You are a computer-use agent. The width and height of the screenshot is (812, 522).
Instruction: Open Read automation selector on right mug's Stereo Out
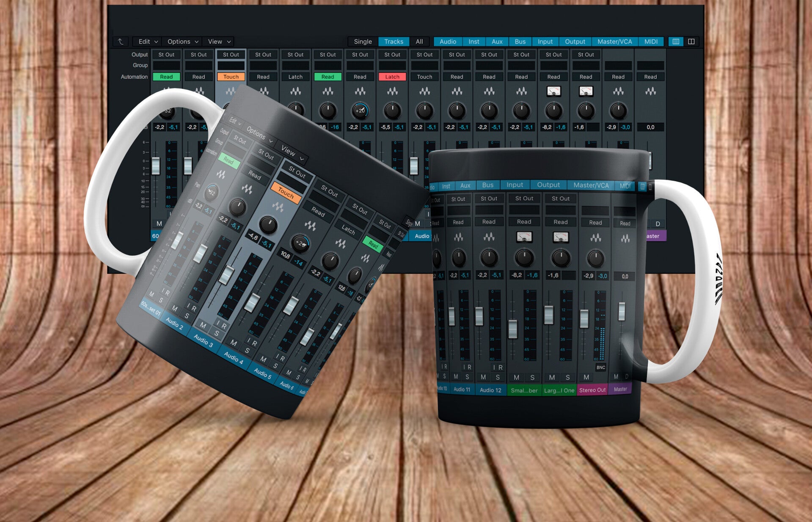pos(595,223)
